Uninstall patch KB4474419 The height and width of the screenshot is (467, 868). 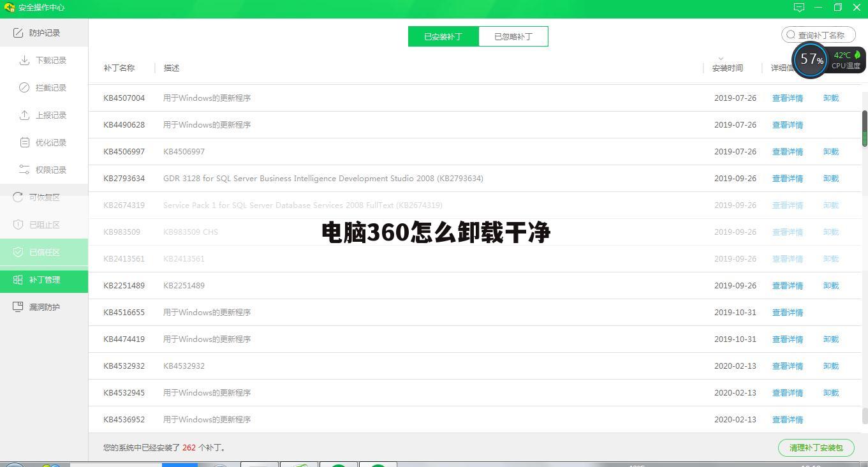pos(831,339)
